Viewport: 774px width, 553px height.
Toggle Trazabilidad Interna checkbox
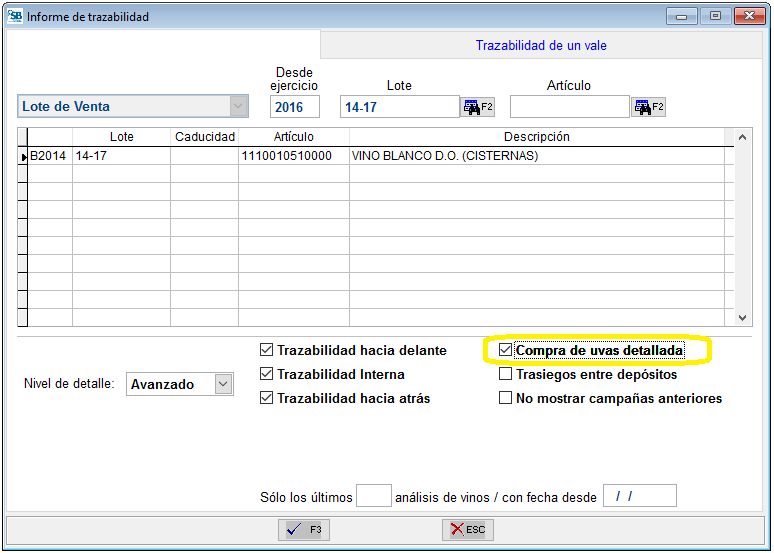tap(266, 374)
